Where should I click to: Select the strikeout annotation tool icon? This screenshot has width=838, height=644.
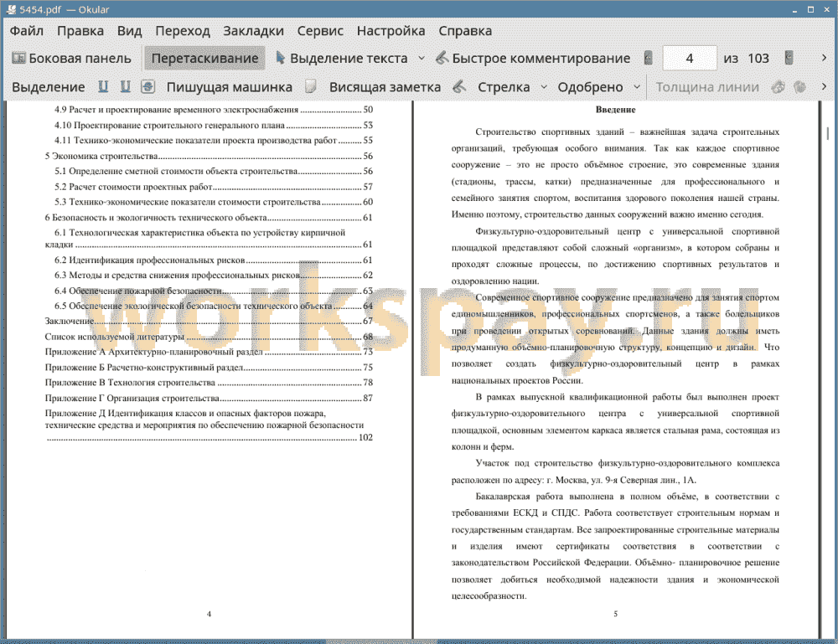[148, 86]
